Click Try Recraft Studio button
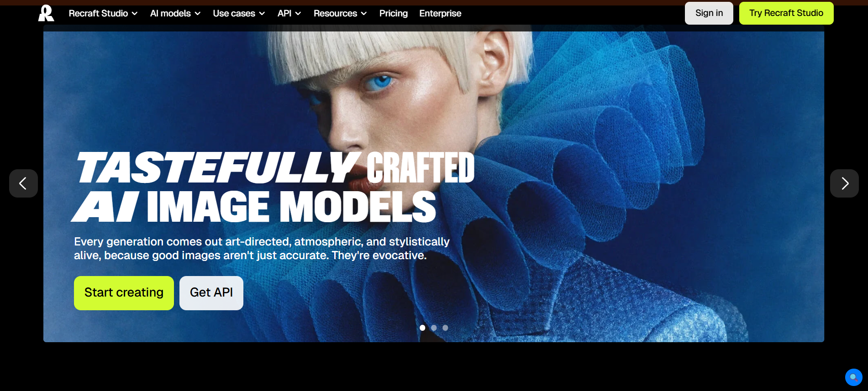 [786, 13]
